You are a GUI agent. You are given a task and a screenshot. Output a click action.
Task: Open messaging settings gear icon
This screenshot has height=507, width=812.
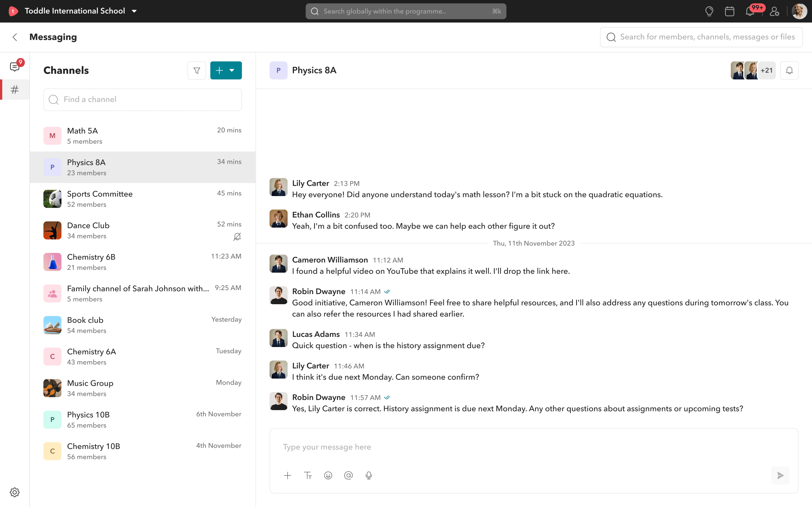(x=15, y=492)
